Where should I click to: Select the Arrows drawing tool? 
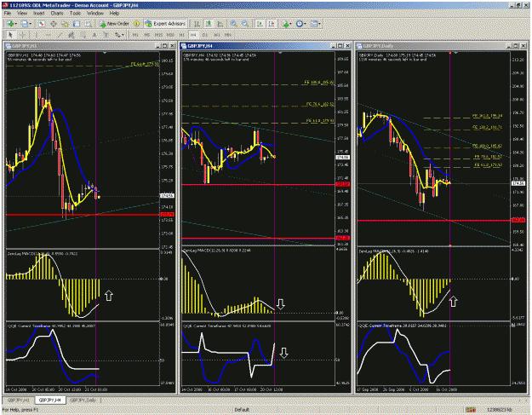117,35
